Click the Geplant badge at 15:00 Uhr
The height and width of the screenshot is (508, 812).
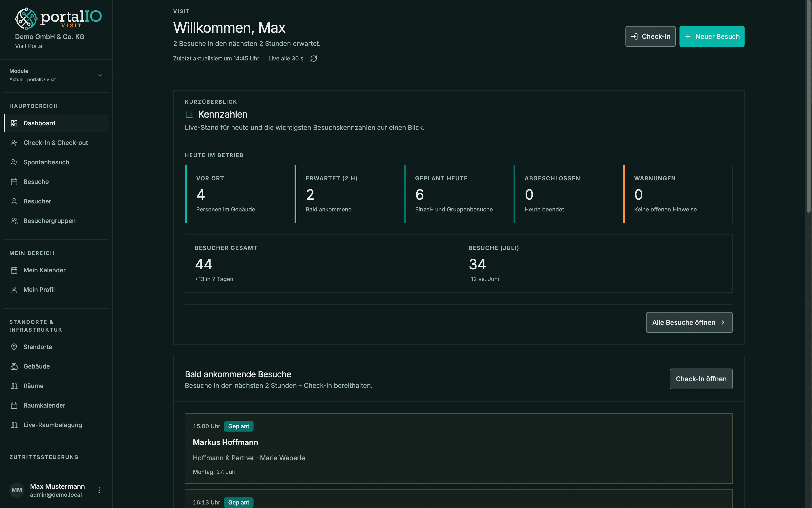tap(238, 426)
